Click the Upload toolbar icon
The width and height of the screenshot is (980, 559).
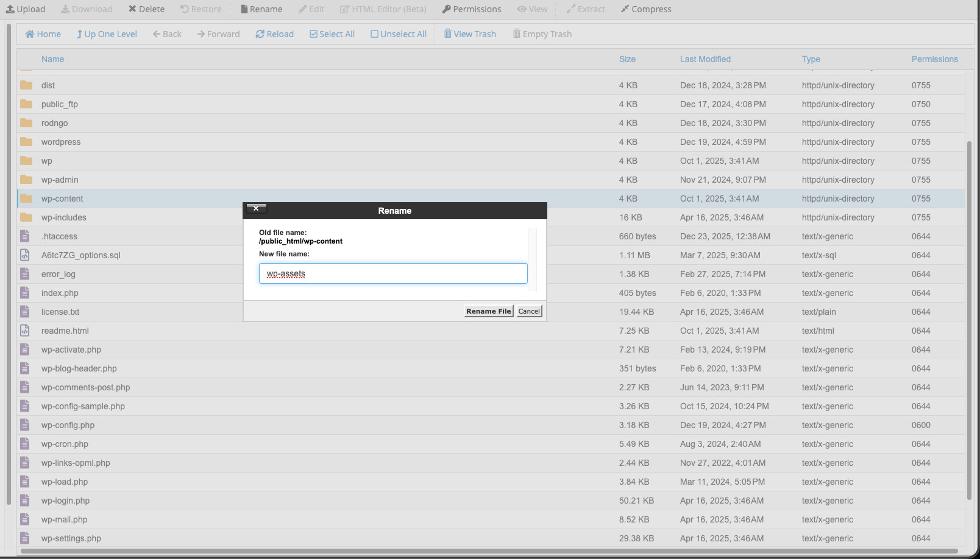tap(10, 9)
